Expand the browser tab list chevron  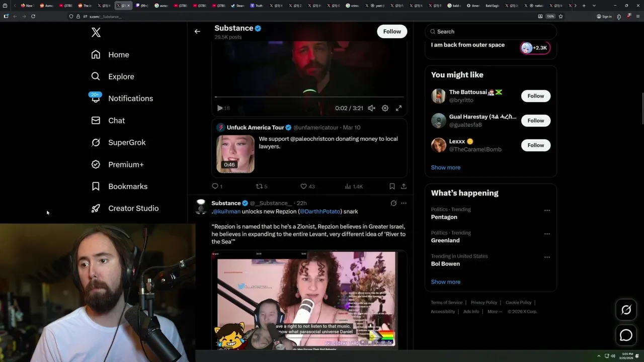(594, 6)
